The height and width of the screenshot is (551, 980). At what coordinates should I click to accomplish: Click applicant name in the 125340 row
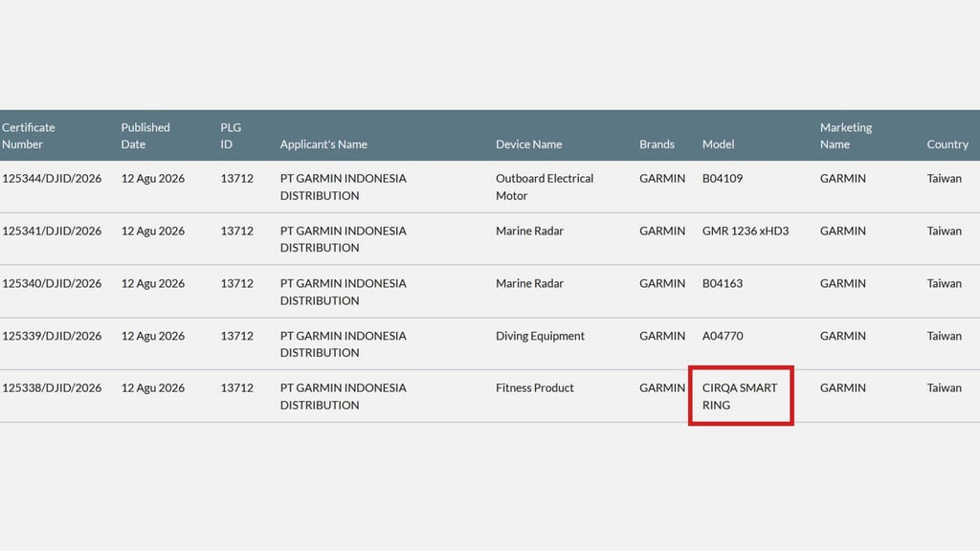click(344, 292)
